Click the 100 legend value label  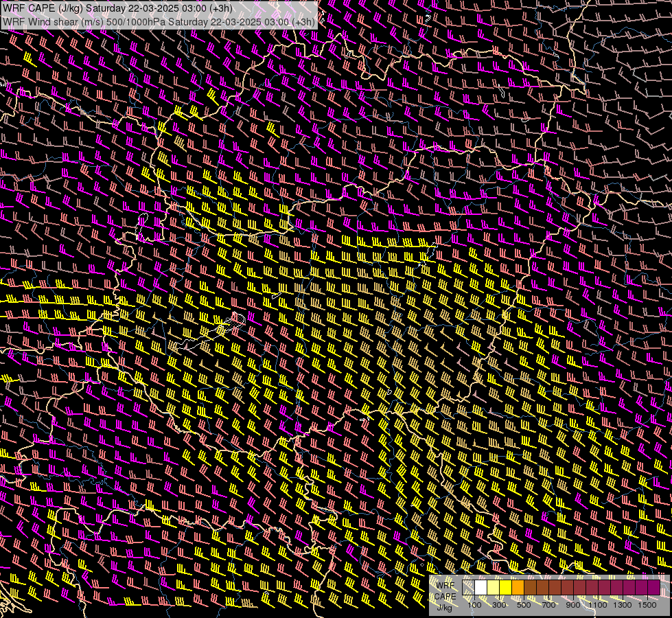pos(474,605)
